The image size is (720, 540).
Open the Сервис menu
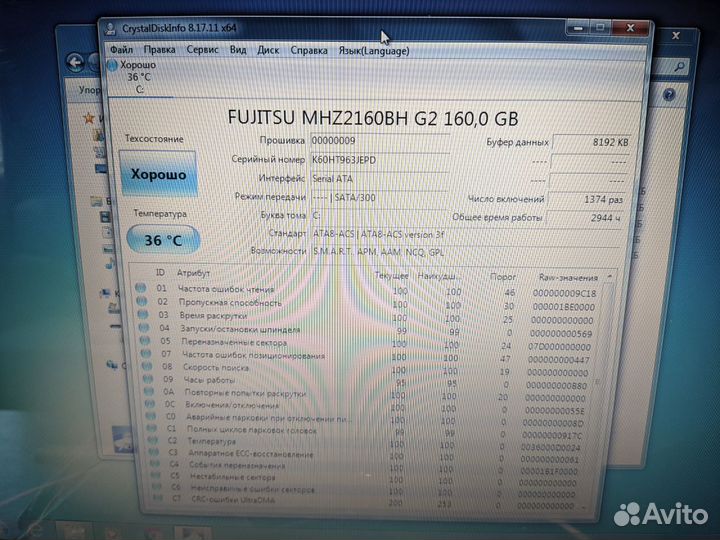(x=202, y=50)
